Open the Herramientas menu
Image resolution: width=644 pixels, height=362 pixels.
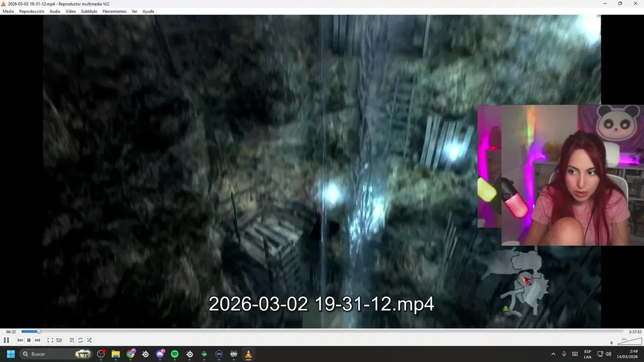[114, 11]
